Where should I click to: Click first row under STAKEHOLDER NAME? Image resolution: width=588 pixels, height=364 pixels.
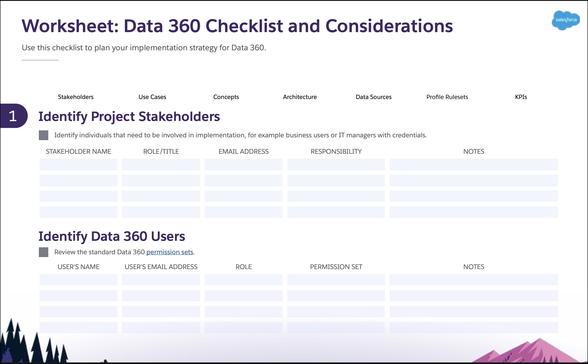click(79, 164)
